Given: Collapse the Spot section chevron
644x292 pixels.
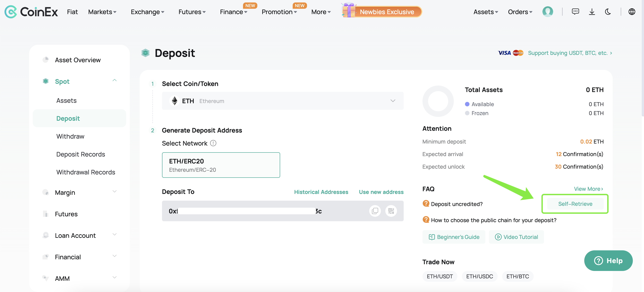Looking at the screenshot, I should coord(115,80).
